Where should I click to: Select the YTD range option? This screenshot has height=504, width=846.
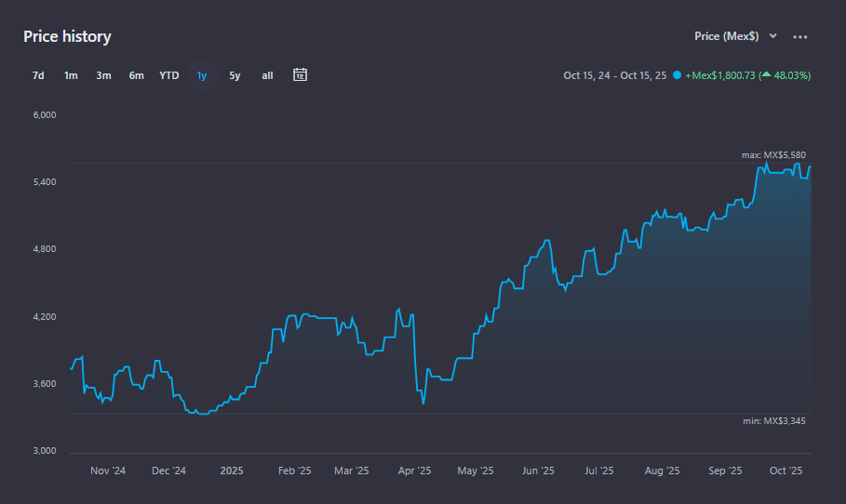[168, 75]
